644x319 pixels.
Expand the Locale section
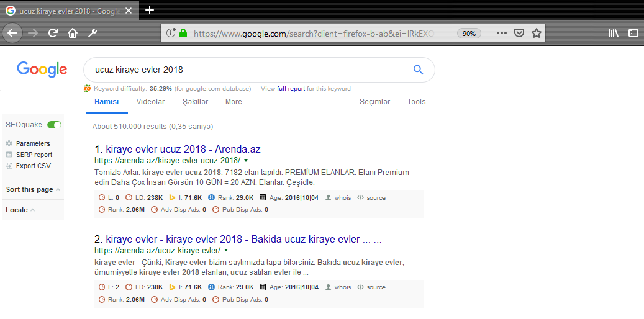[20, 210]
